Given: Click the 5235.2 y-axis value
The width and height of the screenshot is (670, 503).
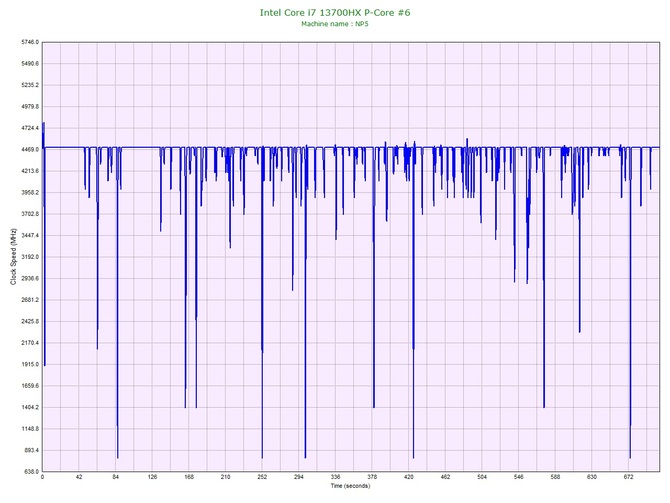Looking at the screenshot, I should [x=30, y=85].
